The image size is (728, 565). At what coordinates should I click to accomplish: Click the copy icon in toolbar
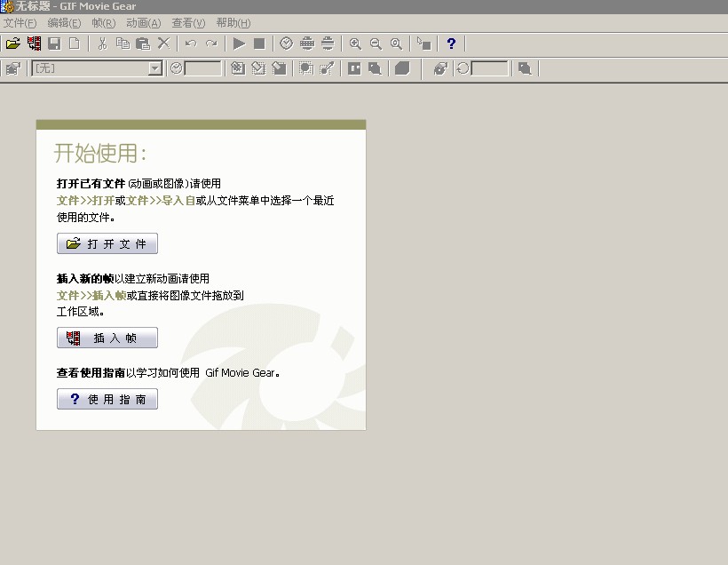pyautogui.click(x=123, y=44)
